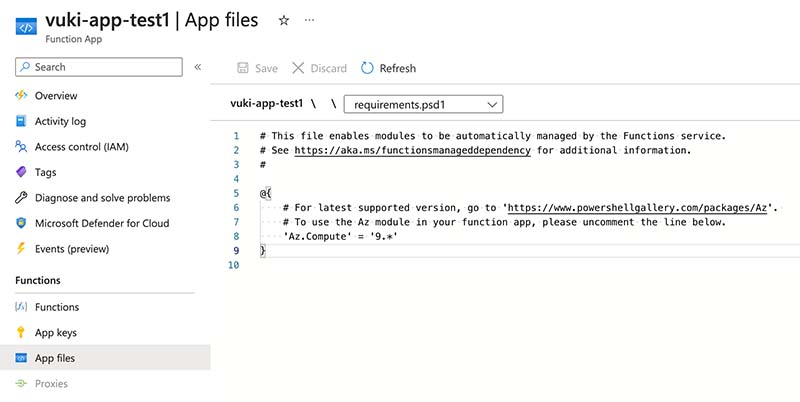The width and height of the screenshot is (800, 402).
Task: Click the 'Az.Compute' = '9.*' code line
Action: (340, 236)
